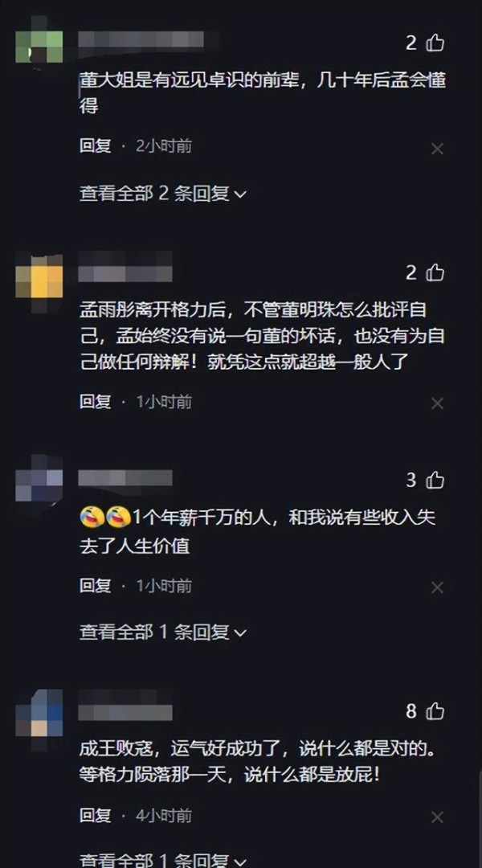The width and height of the screenshot is (482, 868).
Task: Open the blurred username of fourth commenter
Action: click(125, 712)
